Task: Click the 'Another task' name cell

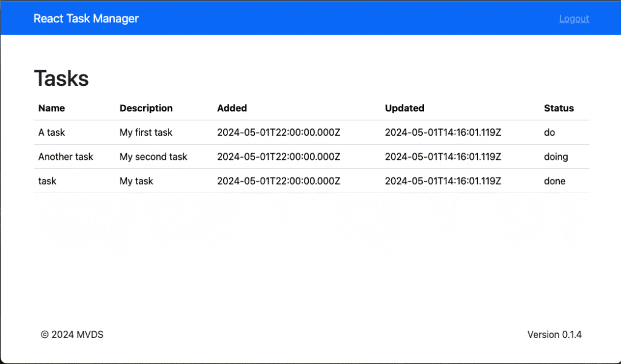Action: 65,157
